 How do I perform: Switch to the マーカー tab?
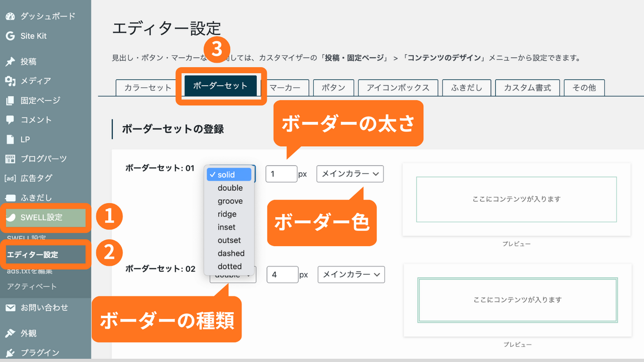(x=285, y=88)
